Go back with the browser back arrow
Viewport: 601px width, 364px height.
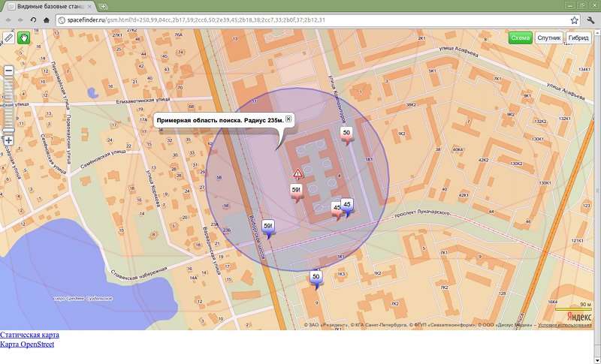tap(8, 20)
